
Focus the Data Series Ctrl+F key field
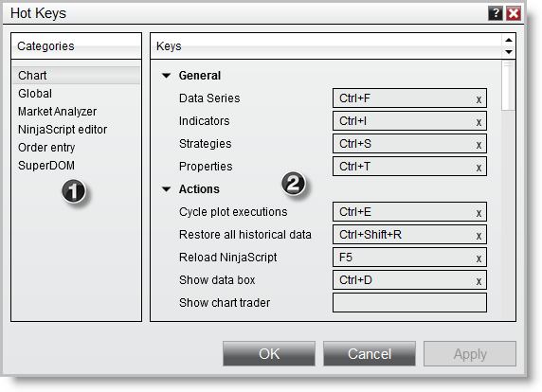pos(409,98)
